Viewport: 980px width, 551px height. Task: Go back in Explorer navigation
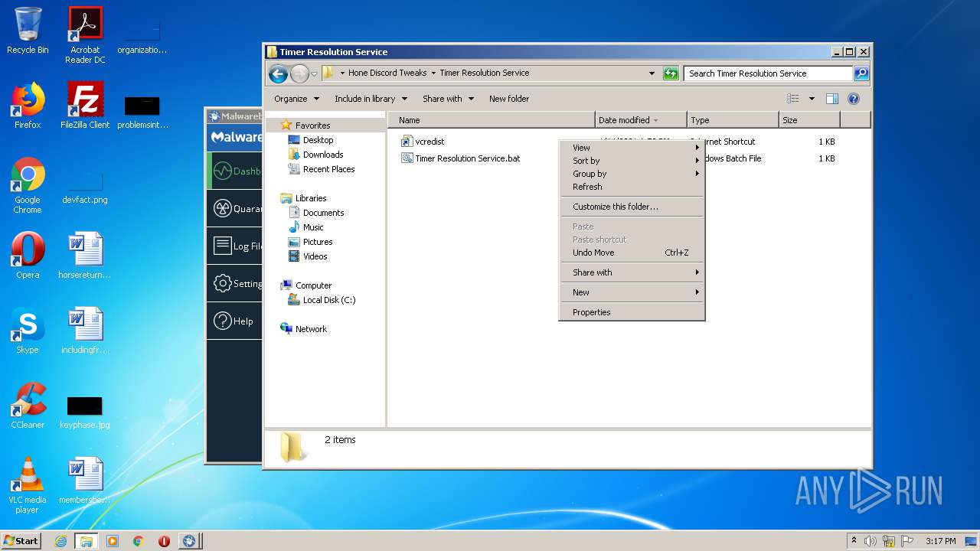tap(278, 73)
